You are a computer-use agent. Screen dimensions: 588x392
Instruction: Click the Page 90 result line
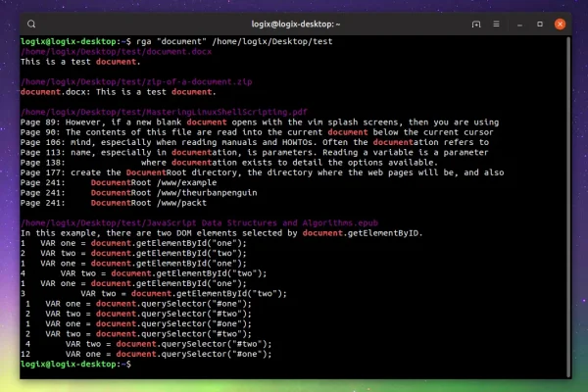[257, 132]
